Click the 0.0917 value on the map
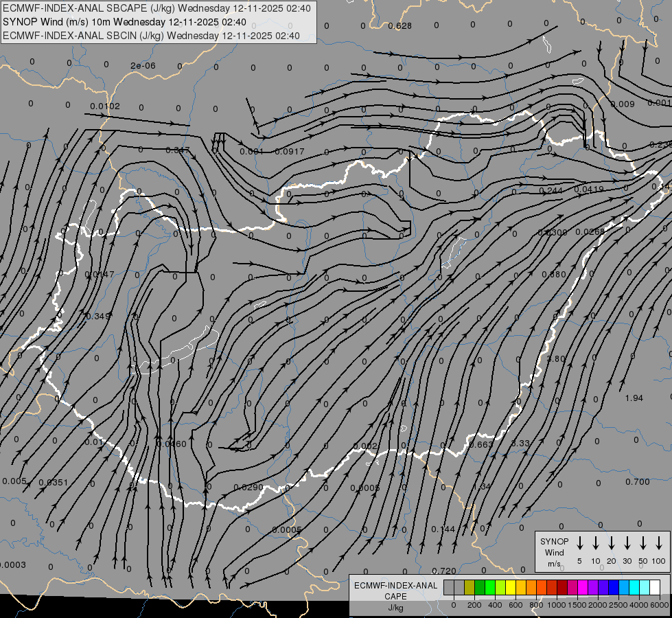Image resolution: width=672 pixels, height=618 pixels. coord(289,151)
